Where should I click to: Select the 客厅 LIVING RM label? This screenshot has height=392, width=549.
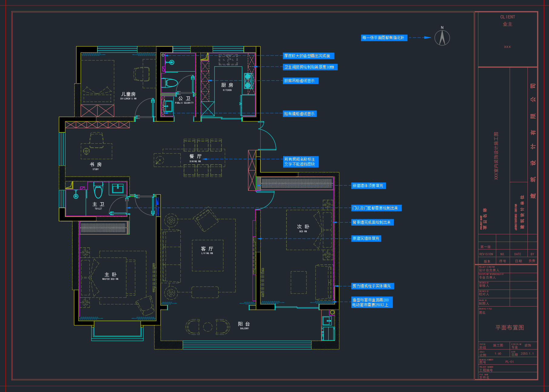coord(207,250)
